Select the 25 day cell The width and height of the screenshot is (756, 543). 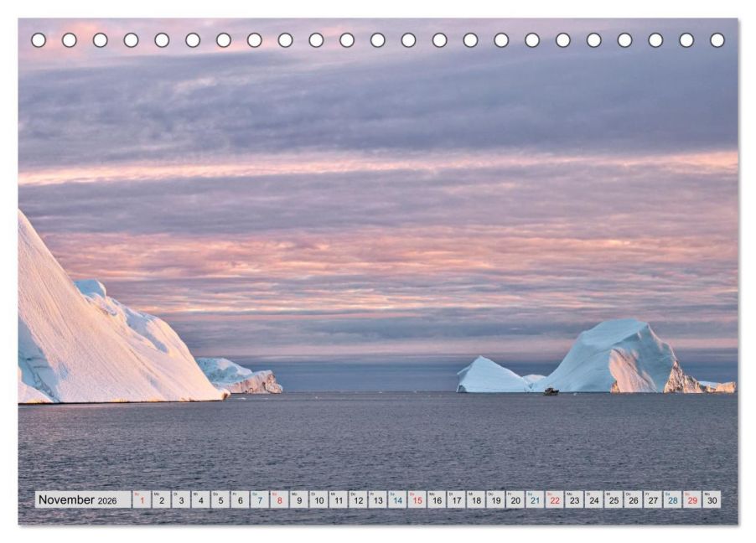(614, 499)
